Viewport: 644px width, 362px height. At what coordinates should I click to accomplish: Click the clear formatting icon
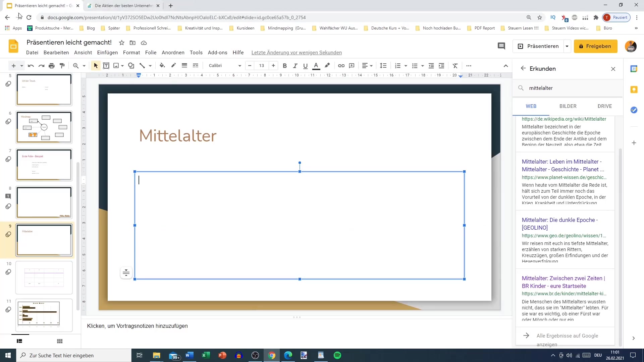coord(455,66)
